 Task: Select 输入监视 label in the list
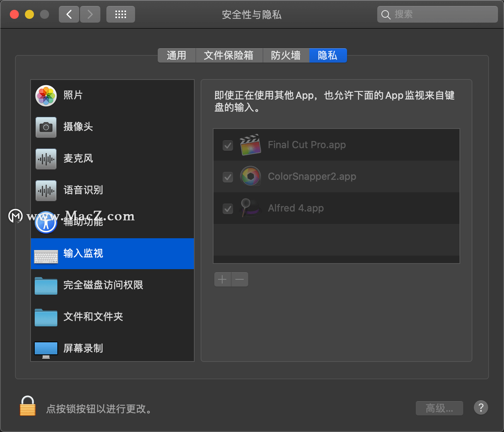[x=83, y=253]
